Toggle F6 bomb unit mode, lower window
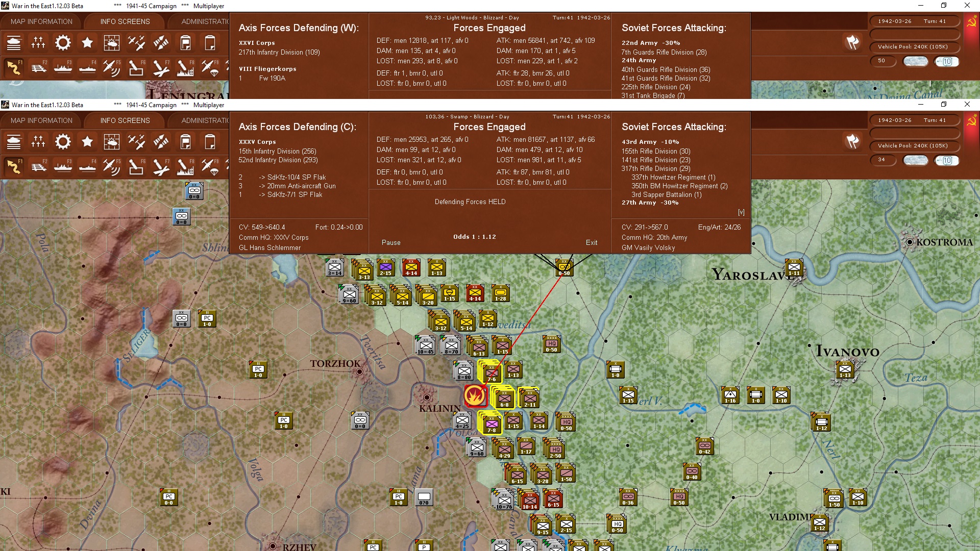The width and height of the screenshot is (980, 551). pyautogui.click(x=136, y=166)
